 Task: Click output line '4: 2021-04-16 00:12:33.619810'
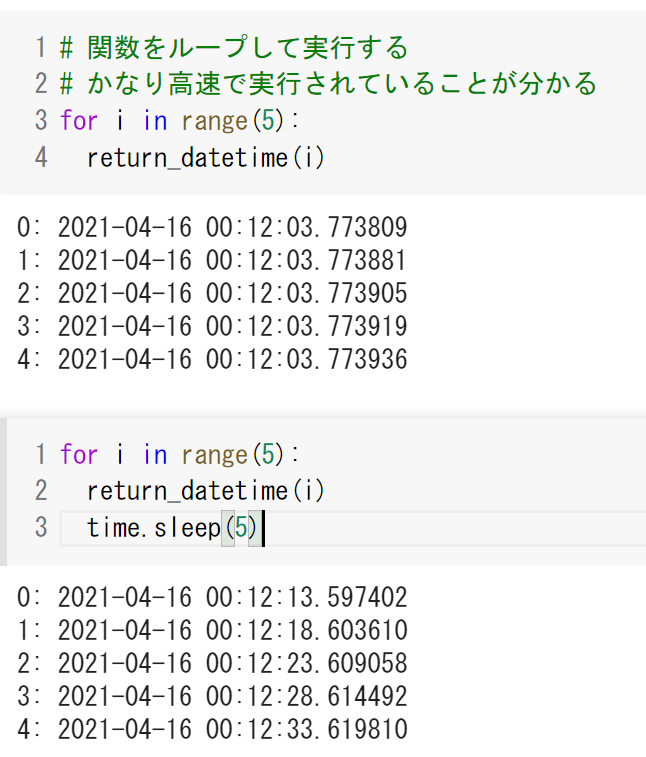point(212,729)
